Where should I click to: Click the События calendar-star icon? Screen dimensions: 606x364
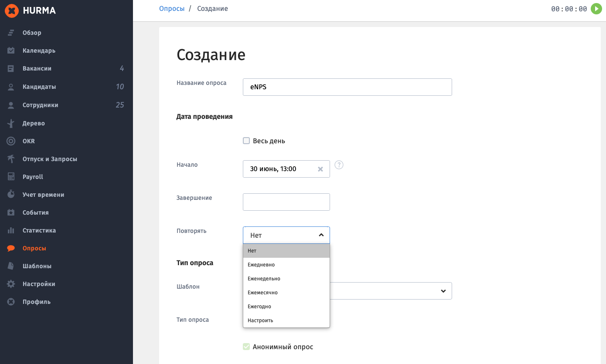11,212
